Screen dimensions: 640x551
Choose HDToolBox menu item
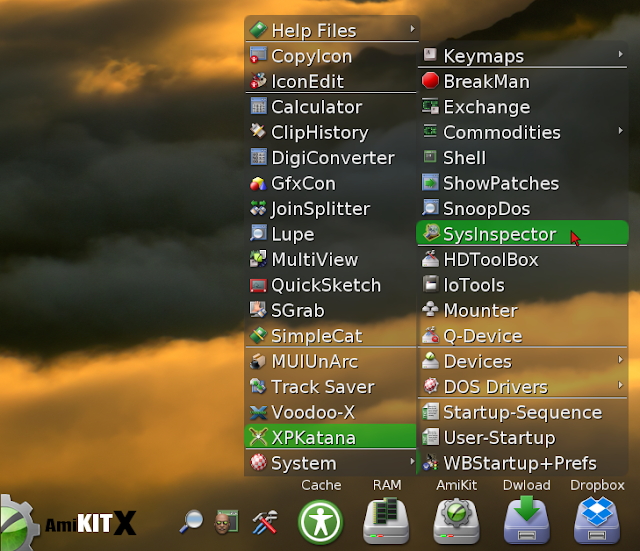click(x=522, y=259)
